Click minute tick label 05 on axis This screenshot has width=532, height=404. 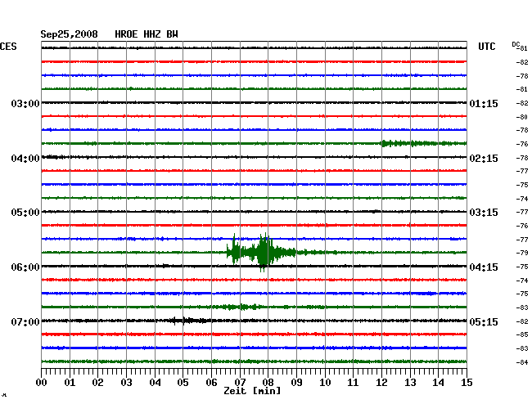click(x=183, y=383)
